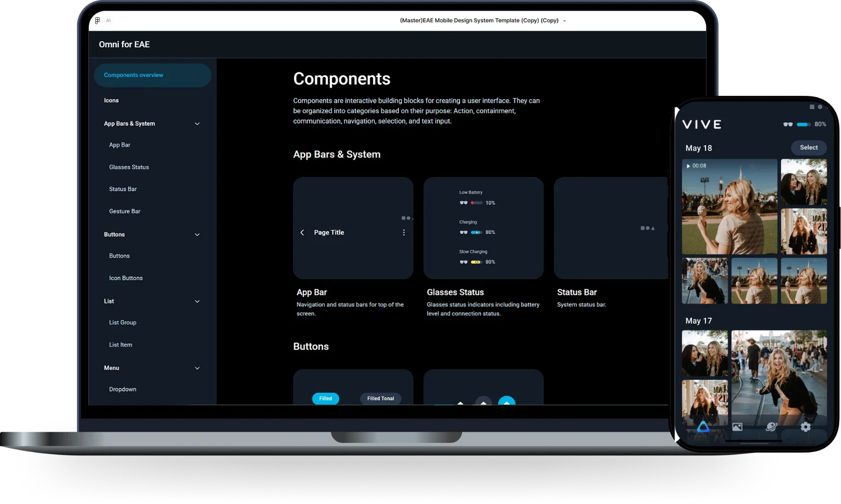Open the Glasses Status sidebar entry

129,167
